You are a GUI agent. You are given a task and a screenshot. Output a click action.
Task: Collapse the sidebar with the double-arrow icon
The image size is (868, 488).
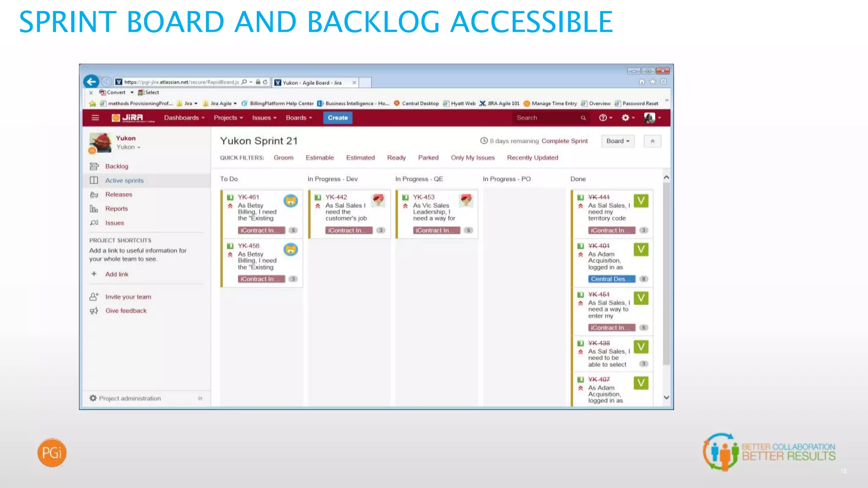click(200, 398)
